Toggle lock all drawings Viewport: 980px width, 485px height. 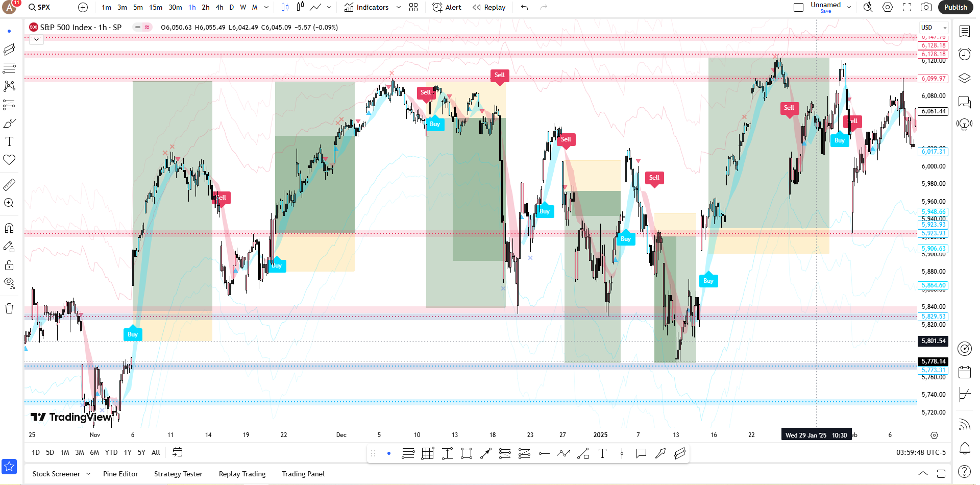coord(9,265)
